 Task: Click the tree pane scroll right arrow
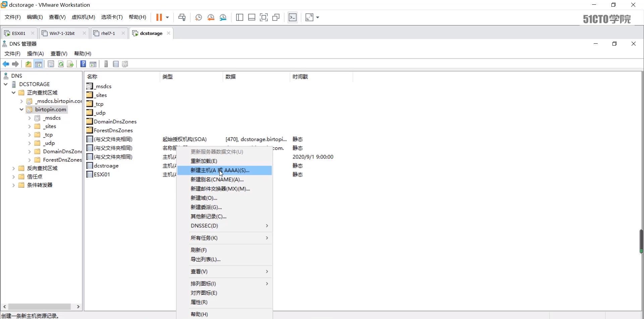(78, 307)
